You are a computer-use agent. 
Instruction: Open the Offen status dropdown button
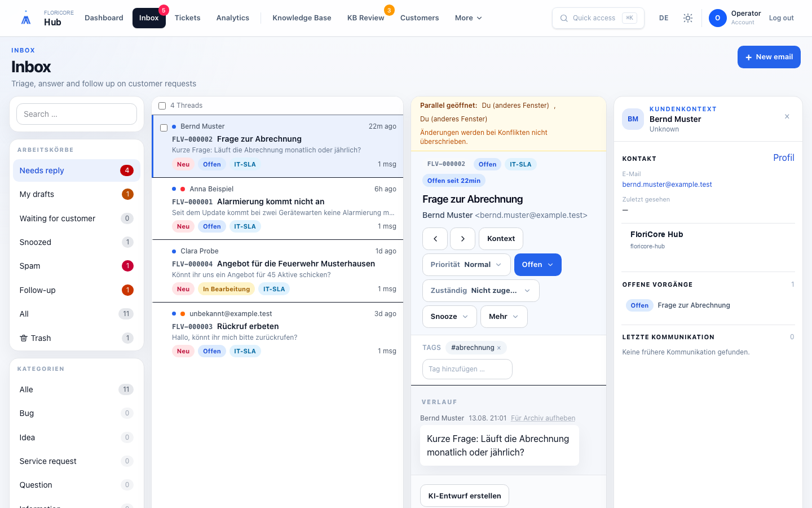[x=537, y=265]
